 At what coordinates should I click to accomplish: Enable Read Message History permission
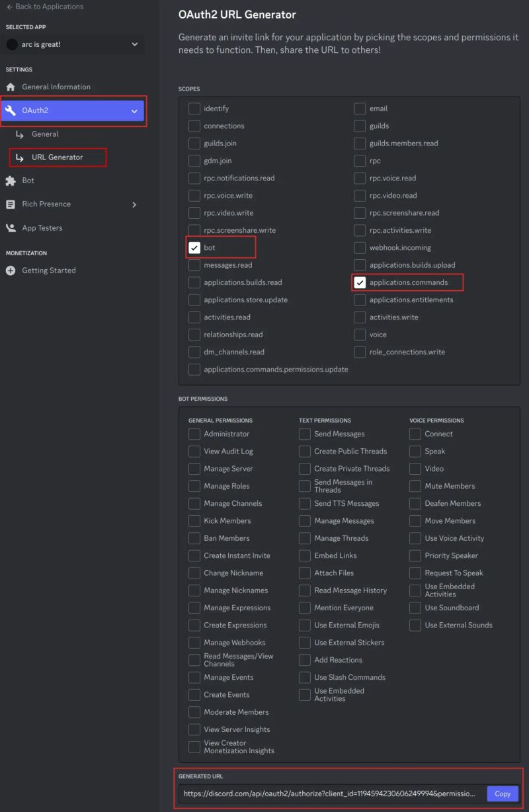coord(305,590)
